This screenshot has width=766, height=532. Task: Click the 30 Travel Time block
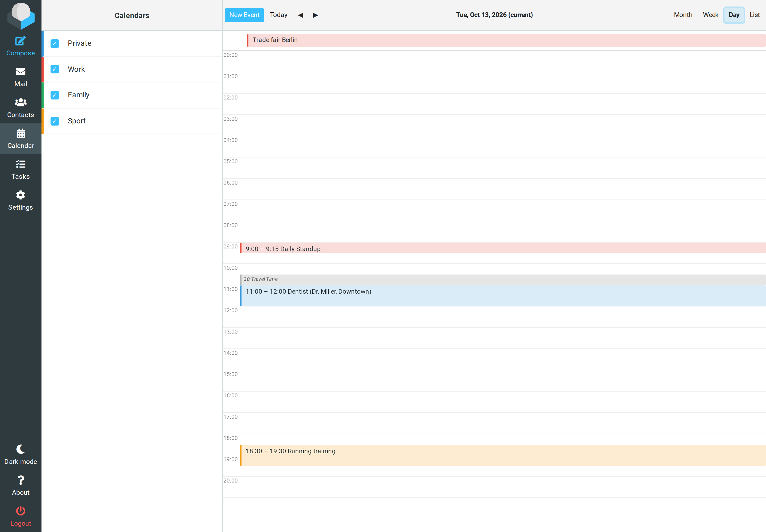[503, 279]
